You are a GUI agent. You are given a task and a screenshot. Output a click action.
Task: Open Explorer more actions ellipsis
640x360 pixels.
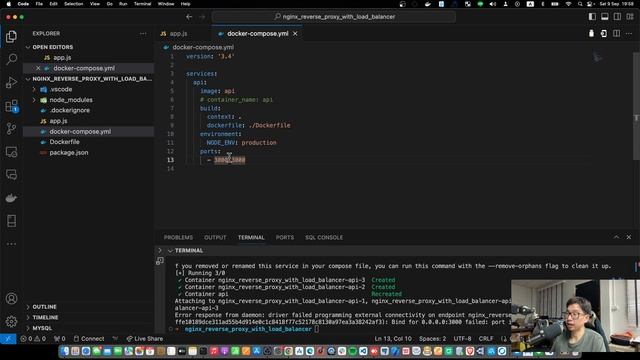143,33
